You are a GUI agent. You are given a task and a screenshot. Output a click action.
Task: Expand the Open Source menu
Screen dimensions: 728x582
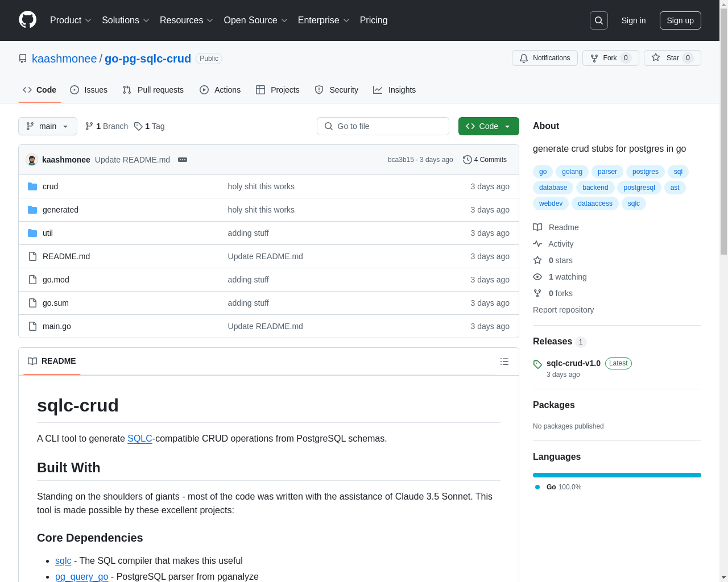coord(256,20)
